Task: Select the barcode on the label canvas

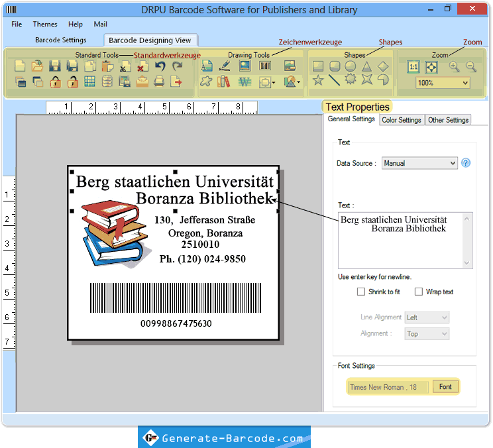Action: point(176,298)
